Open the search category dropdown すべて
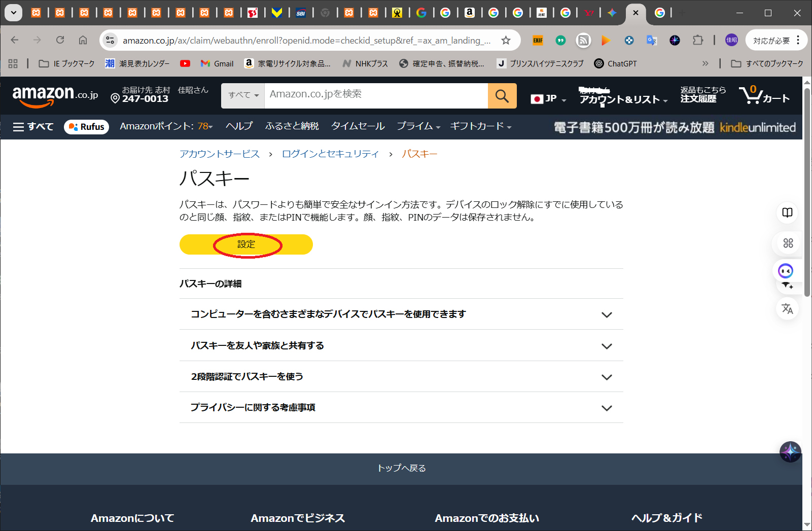The height and width of the screenshot is (531, 812). click(x=243, y=95)
